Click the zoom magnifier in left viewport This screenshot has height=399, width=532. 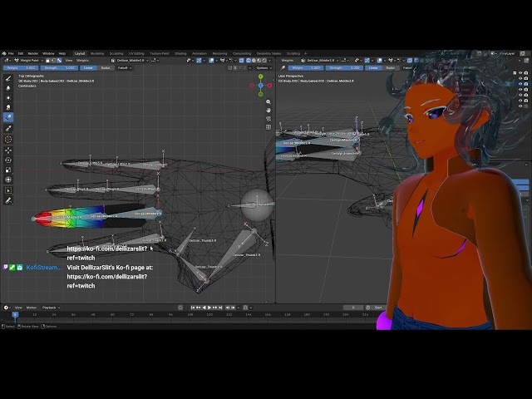(x=268, y=101)
